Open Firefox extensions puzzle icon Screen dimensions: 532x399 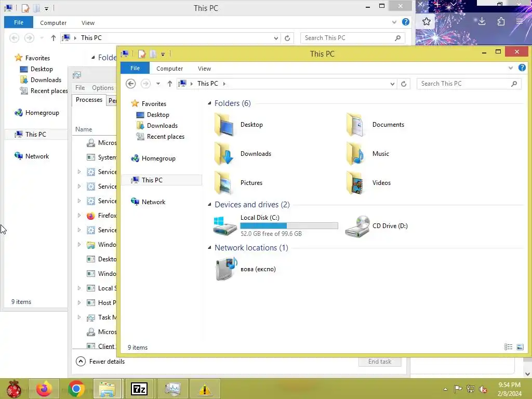[x=501, y=22]
